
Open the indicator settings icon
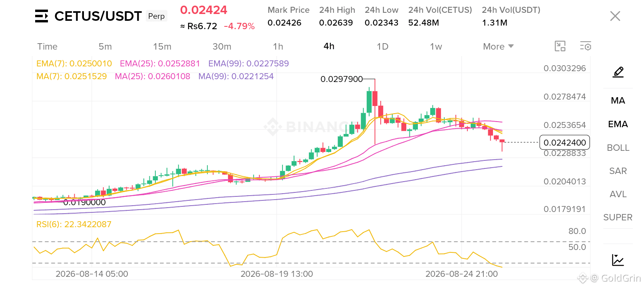(586, 46)
